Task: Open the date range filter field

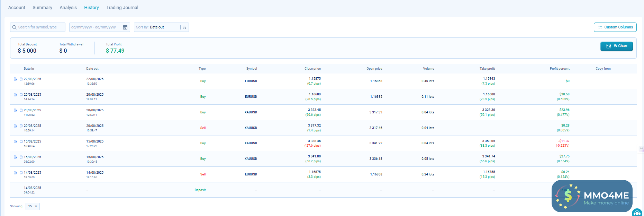Action: point(95,27)
